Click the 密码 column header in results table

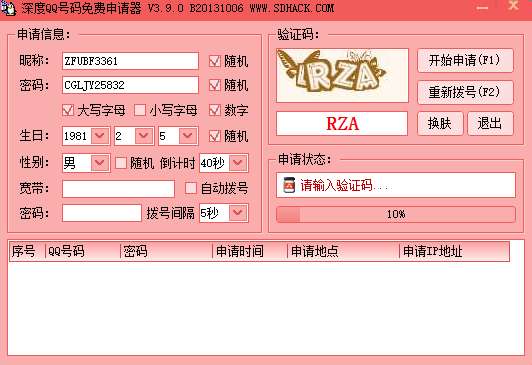tap(166, 251)
